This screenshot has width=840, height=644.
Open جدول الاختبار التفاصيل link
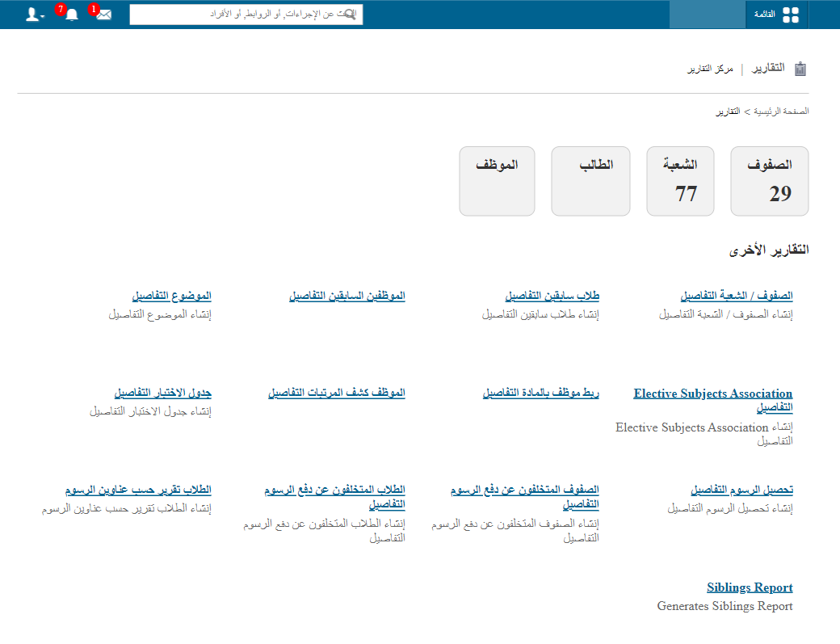pyautogui.click(x=163, y=393)
